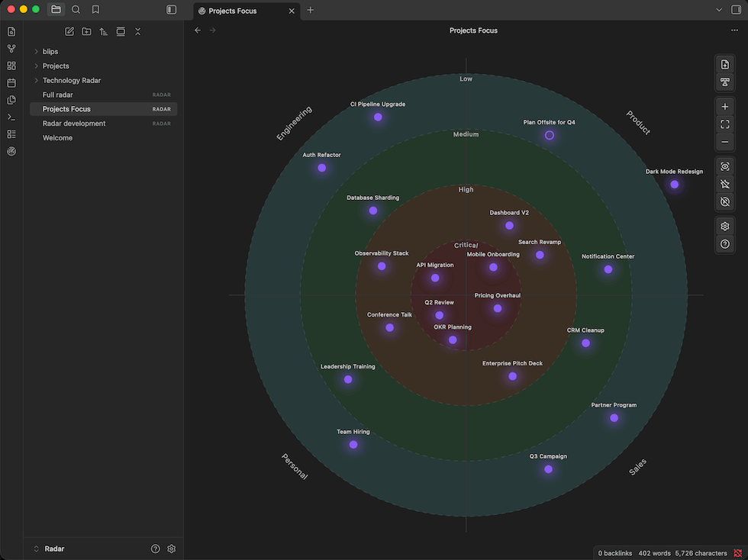Select the Notification Center blip
This screenshot has width=748, height=560.
[608, 269]
